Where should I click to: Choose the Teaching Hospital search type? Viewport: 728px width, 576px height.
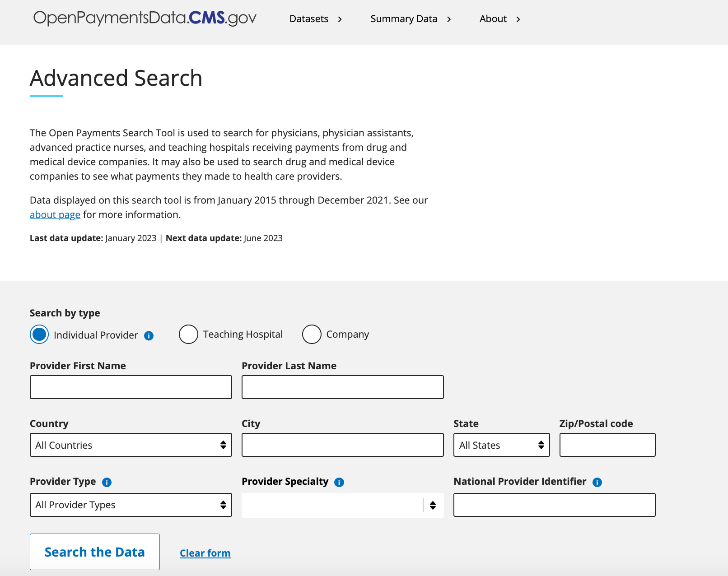pos(188,334)
